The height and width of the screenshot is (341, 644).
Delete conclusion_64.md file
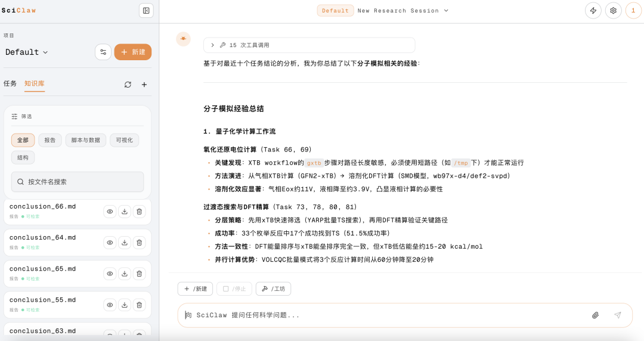(x=140, y=242)
